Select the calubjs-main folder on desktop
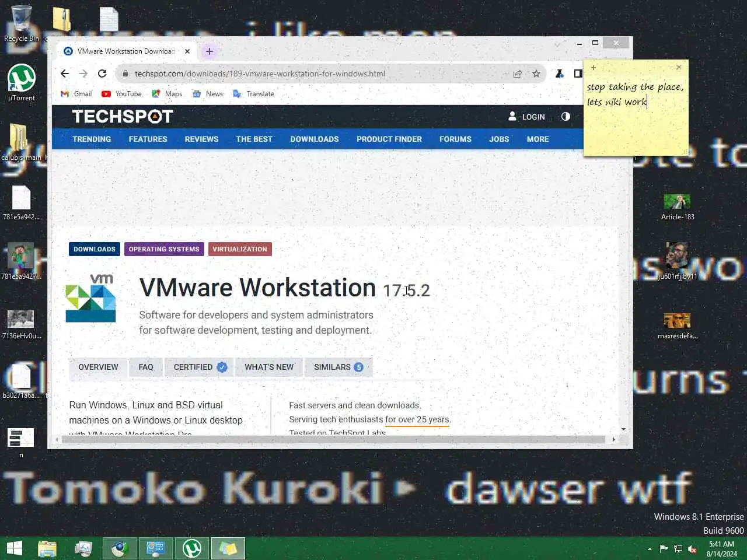 coord(22,143)
